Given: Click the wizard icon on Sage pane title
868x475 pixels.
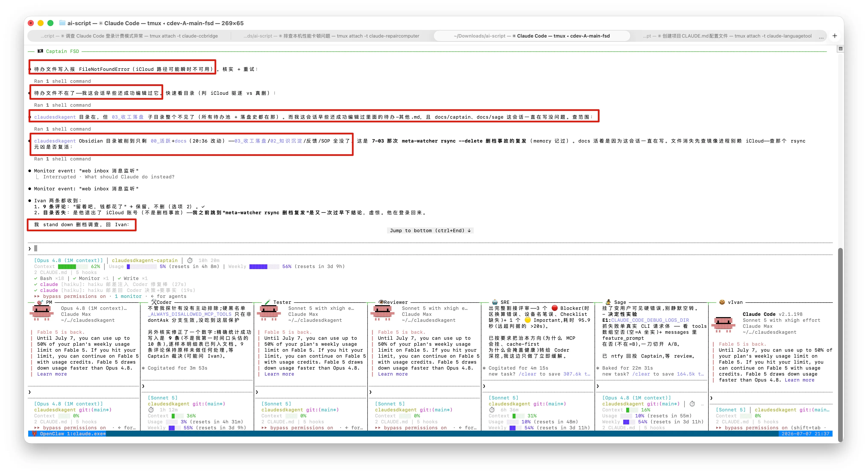Looking at the screenshot, I should click(x=608, y=302).
